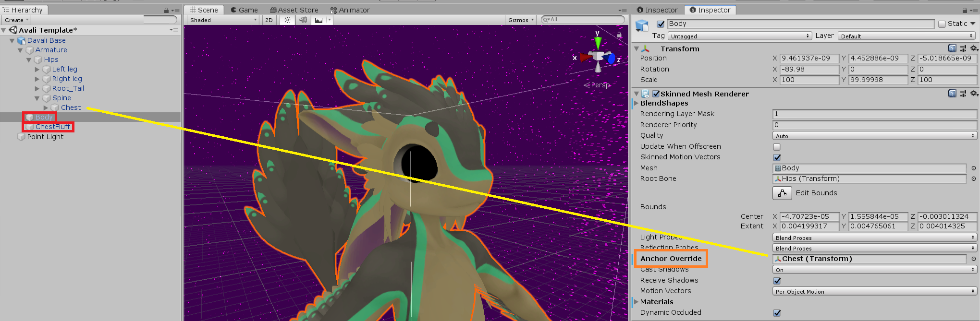Expand the BlendShapes foldout
This screenshot has height=321, width=980.
coord(637,103)
